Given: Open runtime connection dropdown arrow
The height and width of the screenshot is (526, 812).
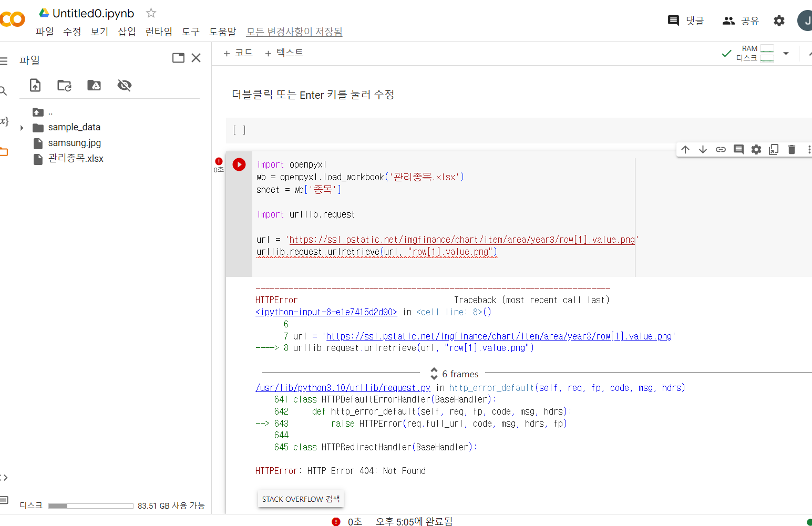Looking at the screenshot, I should tap(786, 54).
